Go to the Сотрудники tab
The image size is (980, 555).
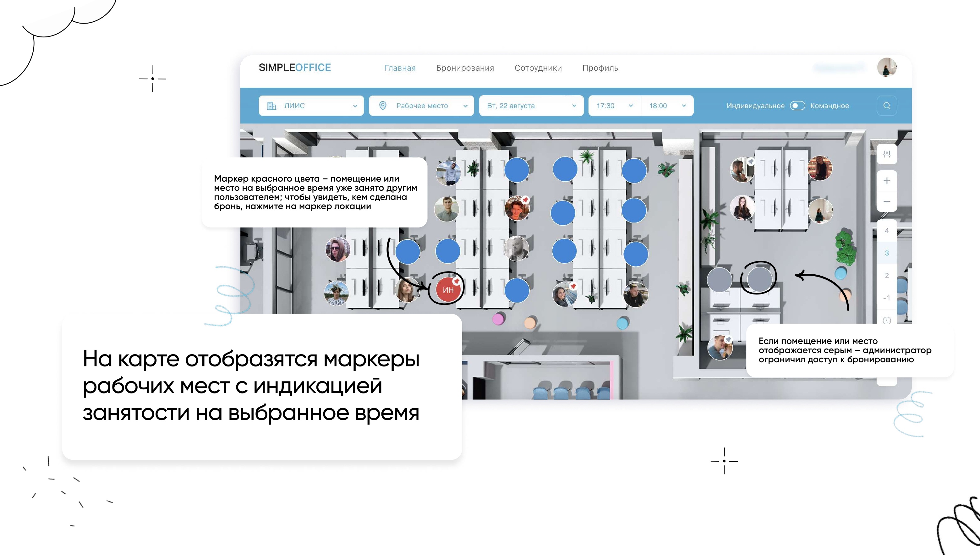538,68
